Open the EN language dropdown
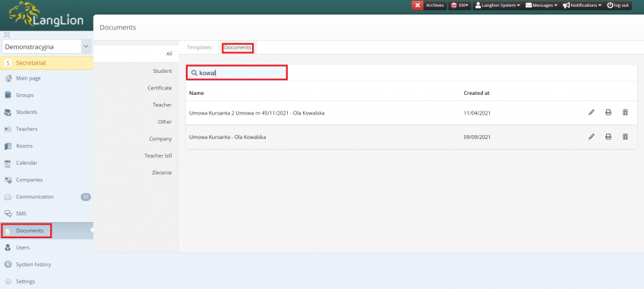This screenshot has height=289, width=644. (459, 5)
